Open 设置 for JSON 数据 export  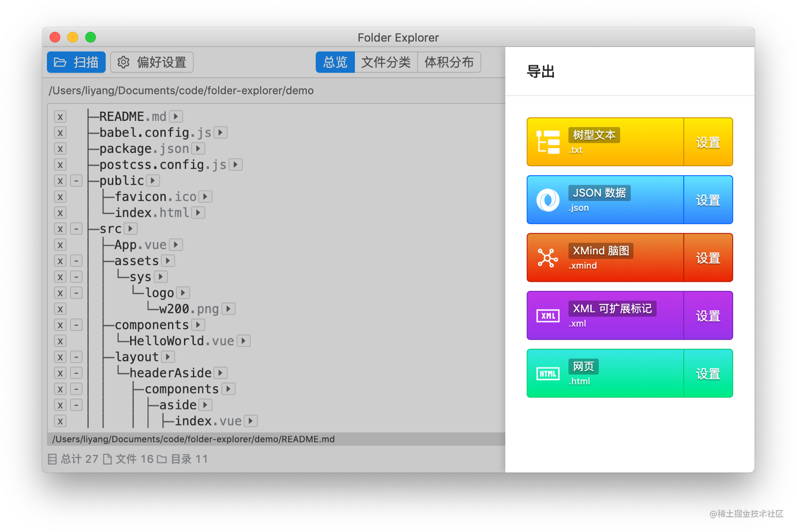point(708,200)
